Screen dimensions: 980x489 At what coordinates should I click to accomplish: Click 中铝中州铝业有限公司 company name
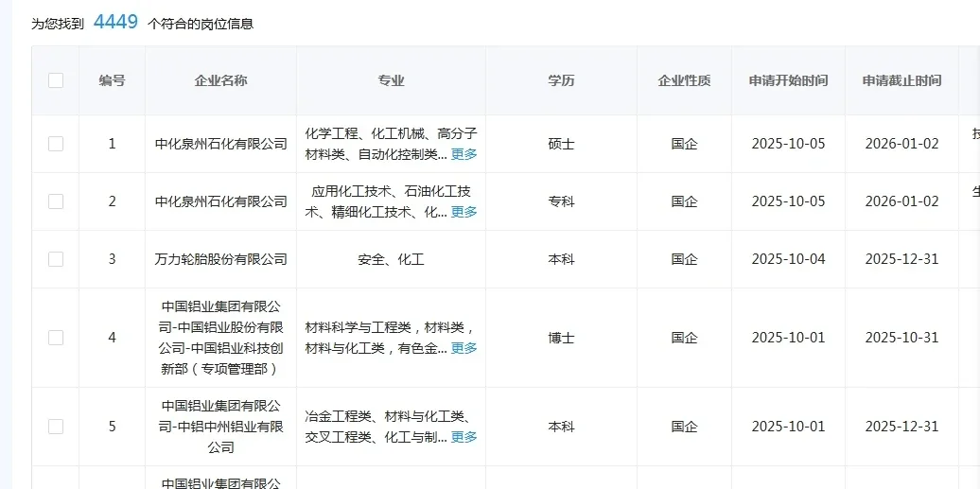[x=220, y=427]
